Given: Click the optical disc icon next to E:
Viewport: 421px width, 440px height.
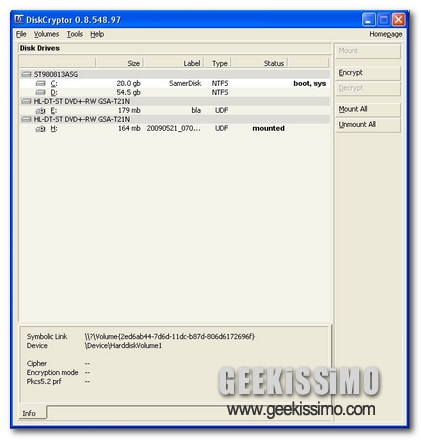Looking at the screenshot, I should (41, 110).
